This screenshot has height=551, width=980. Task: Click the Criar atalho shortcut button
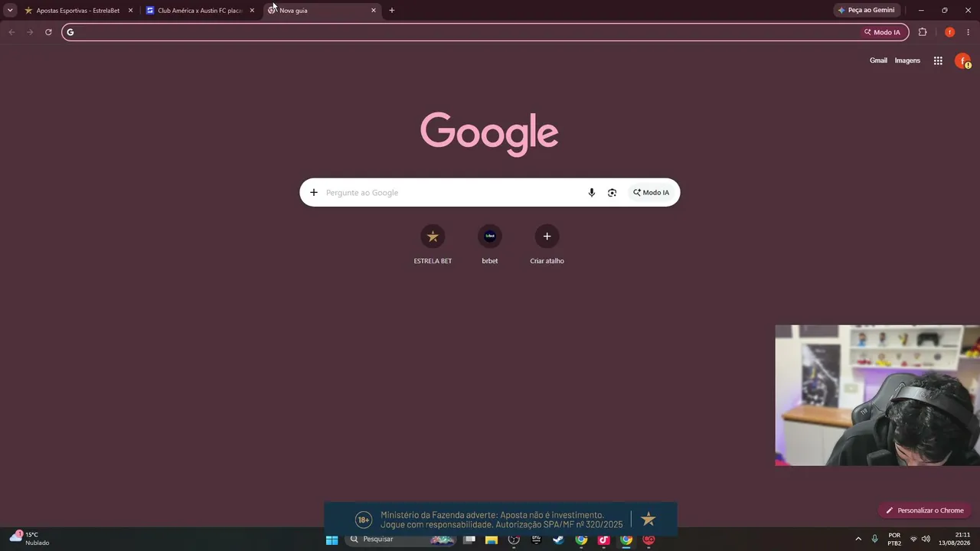547,245
